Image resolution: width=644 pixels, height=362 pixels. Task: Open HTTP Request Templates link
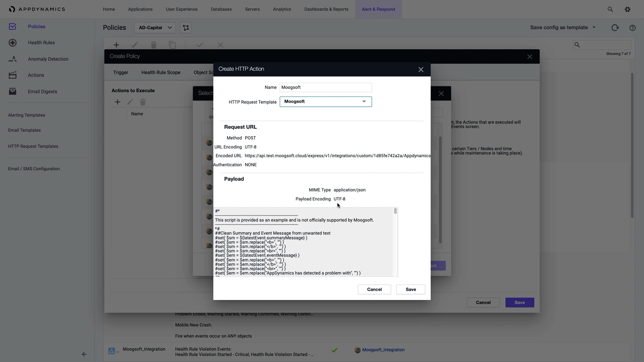click(33, 146)
